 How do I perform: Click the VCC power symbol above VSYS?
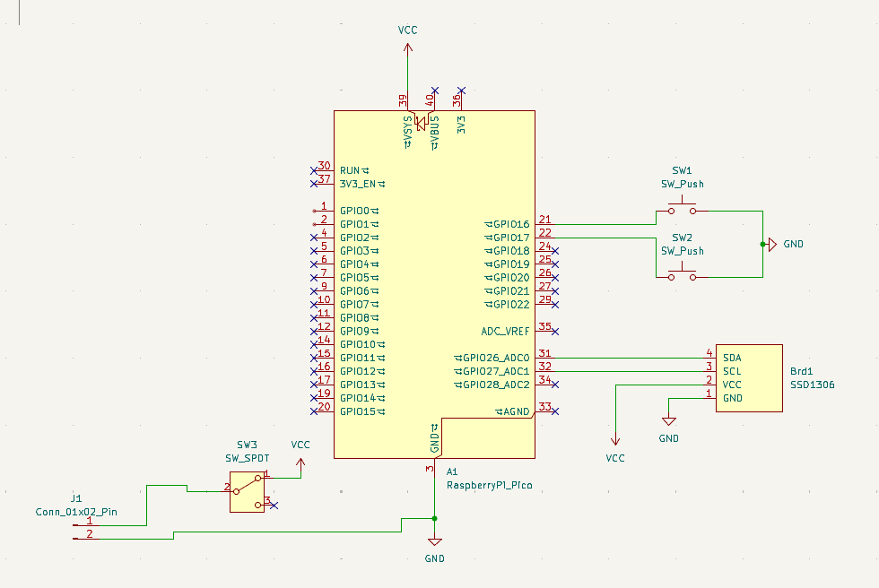tap(407, 48)
